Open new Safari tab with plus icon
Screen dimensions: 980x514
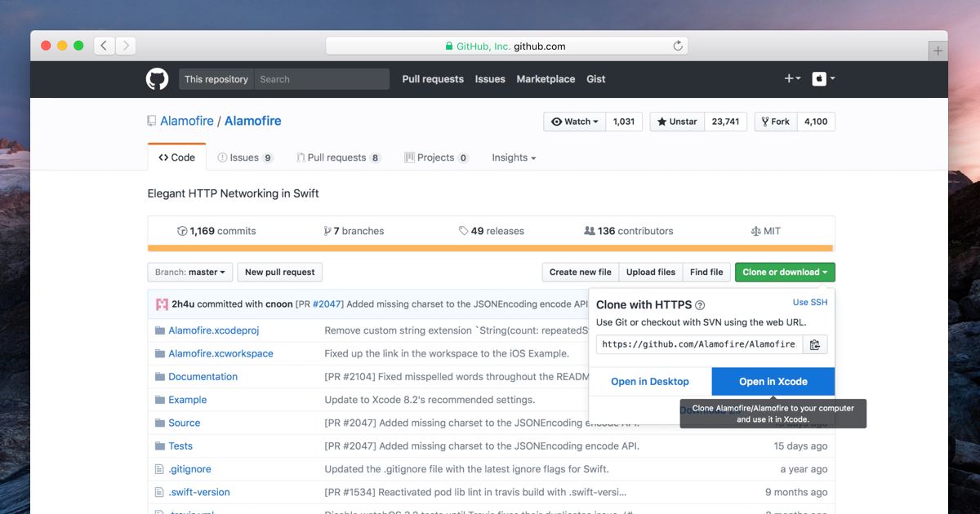(938, 51)
